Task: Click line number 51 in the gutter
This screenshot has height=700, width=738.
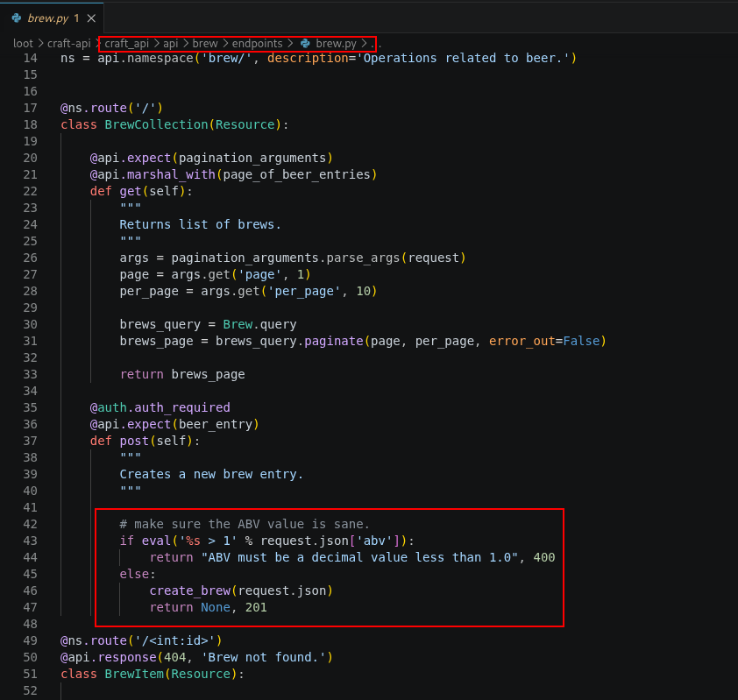Action: [x=30, y=674]
